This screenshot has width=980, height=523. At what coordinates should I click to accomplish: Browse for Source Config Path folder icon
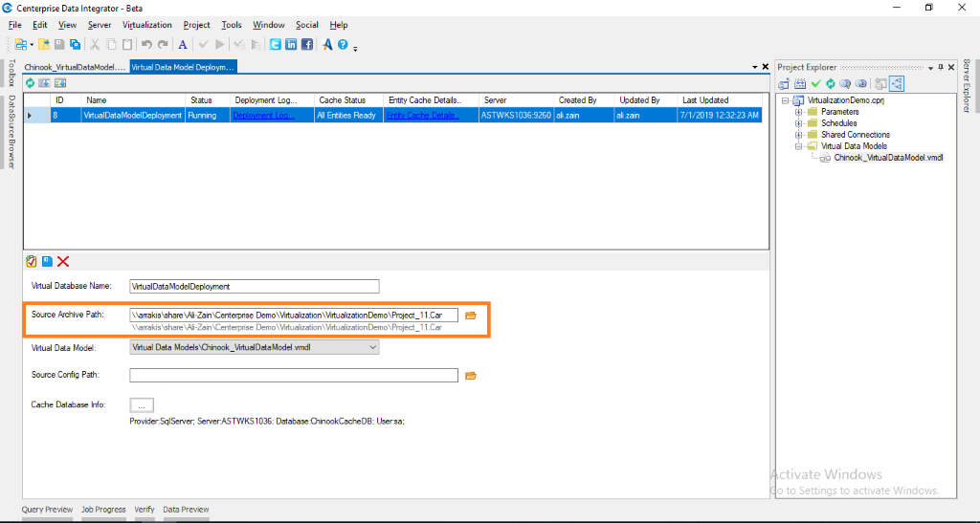[471, 376]
